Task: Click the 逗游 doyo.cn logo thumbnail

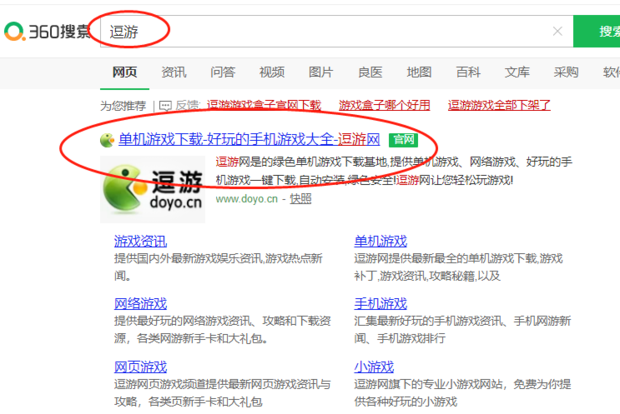Action: click(x=153, y=189)
